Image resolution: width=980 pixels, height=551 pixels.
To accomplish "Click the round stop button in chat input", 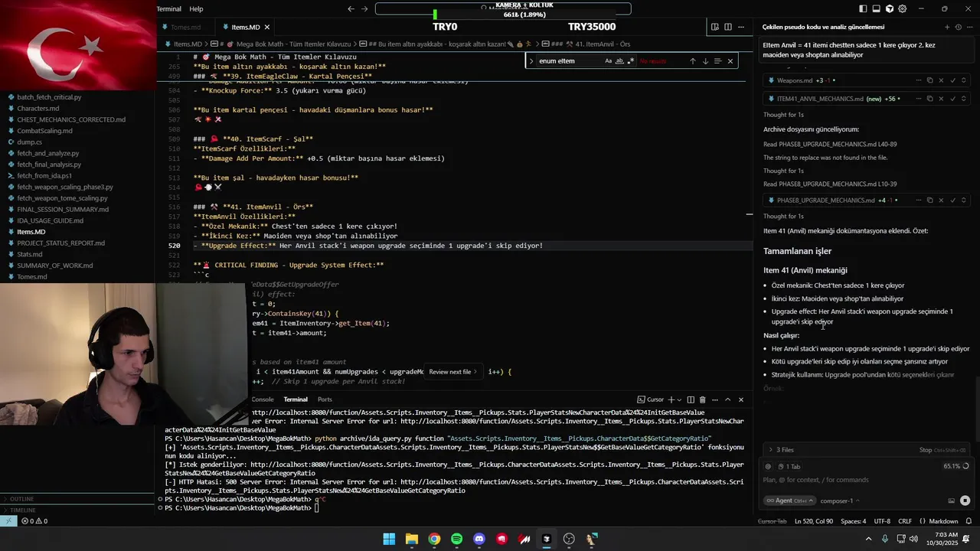I will (x=965, y=500).
